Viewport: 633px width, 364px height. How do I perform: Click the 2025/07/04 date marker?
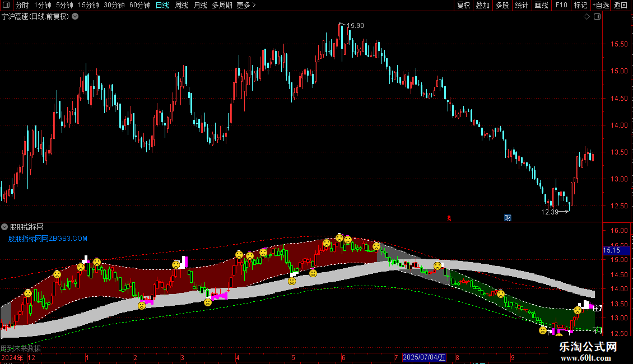coord(424,357)
